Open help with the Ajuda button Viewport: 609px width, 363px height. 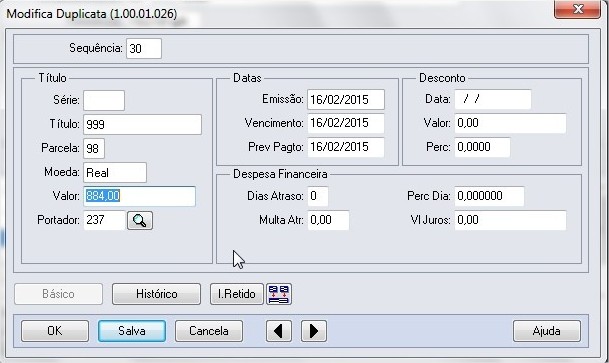(x=547, y=331)
